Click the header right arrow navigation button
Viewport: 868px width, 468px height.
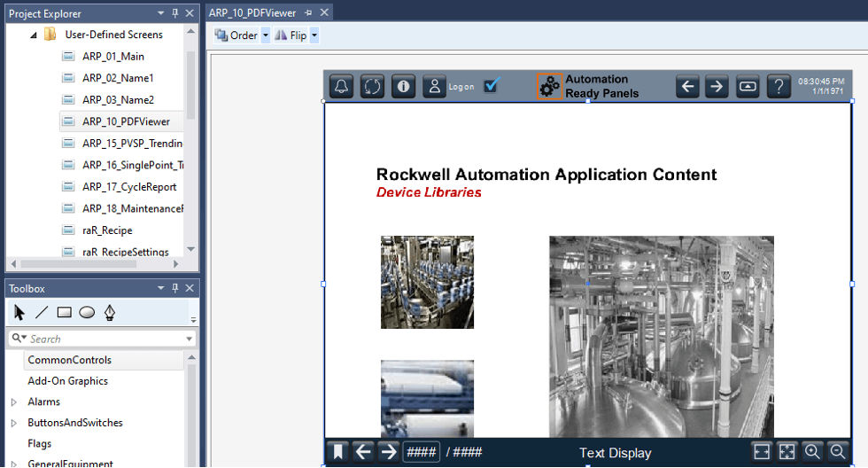717,86
